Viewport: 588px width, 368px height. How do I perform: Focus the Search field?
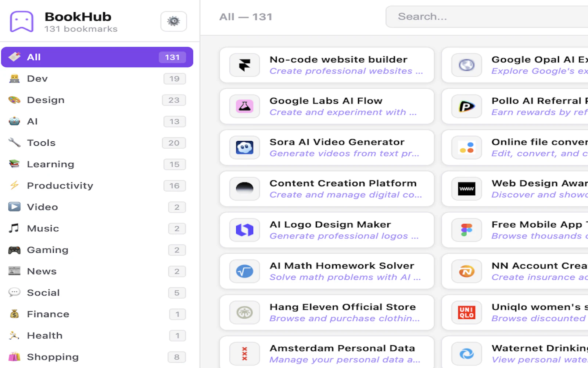(x=487, y=17)
